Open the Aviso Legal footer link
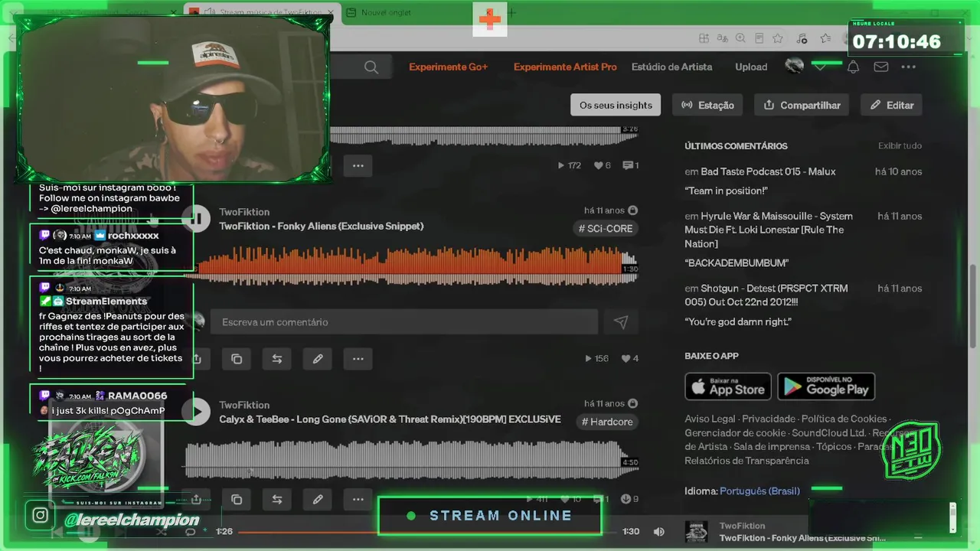The image size is (980, 551). click(x=710, y=419)
